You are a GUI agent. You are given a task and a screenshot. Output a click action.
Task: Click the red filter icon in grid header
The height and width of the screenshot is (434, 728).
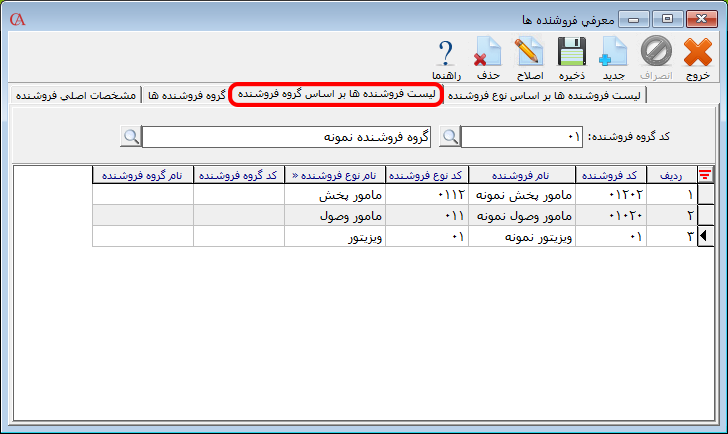click(x=705, y=175)
